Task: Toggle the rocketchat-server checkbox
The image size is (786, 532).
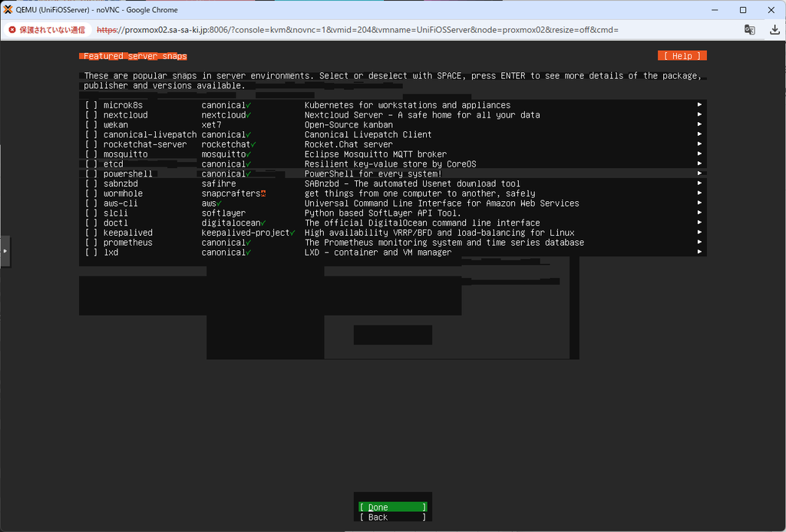Action: [91, 144]
